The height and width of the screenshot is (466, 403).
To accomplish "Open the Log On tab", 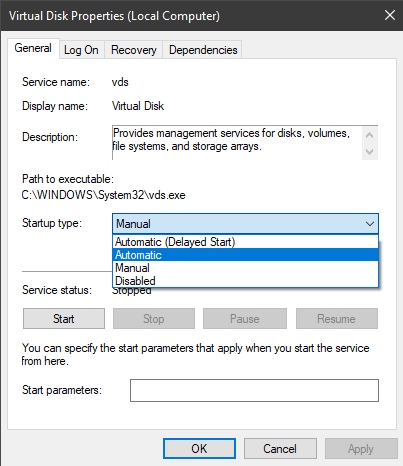I will coord(81,50).
